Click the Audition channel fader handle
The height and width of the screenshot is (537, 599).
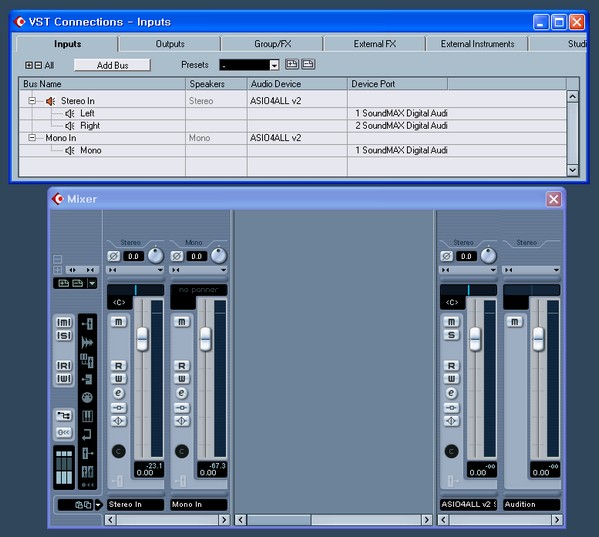click(538, 339)
